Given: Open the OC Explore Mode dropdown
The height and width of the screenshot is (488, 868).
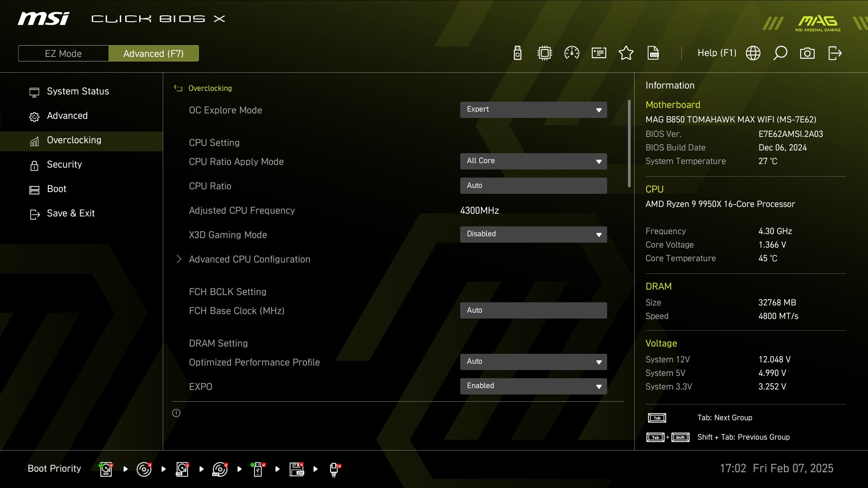Looking at the screenshot, I should (533, 109).
